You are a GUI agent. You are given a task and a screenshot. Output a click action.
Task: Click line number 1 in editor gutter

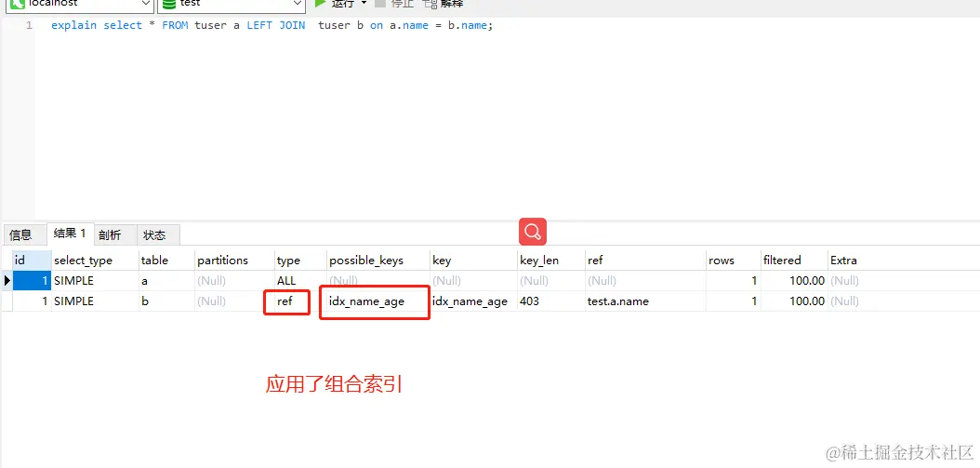[x=30, y=26]
